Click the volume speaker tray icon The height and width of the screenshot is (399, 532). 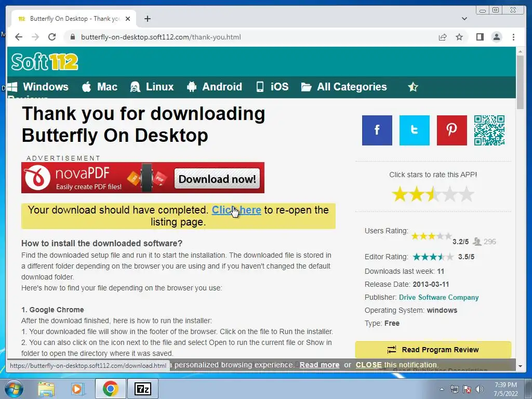[x=480, y=389]
